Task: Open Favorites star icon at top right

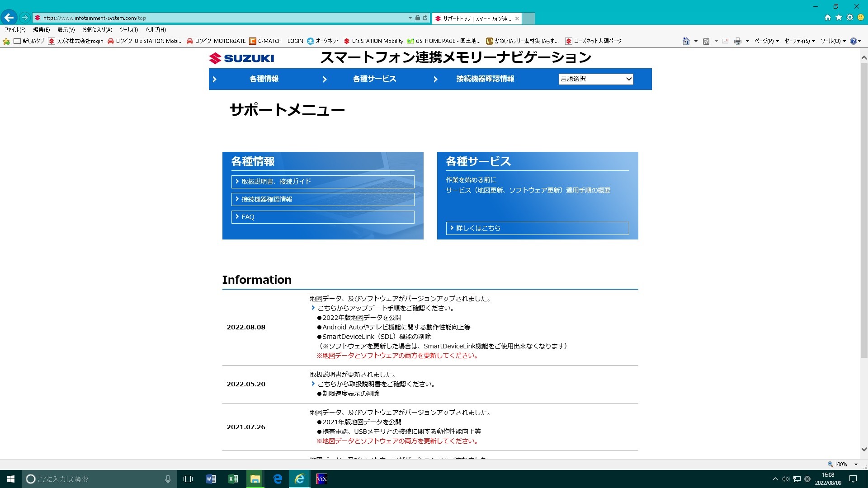Action: pos(839,18)
